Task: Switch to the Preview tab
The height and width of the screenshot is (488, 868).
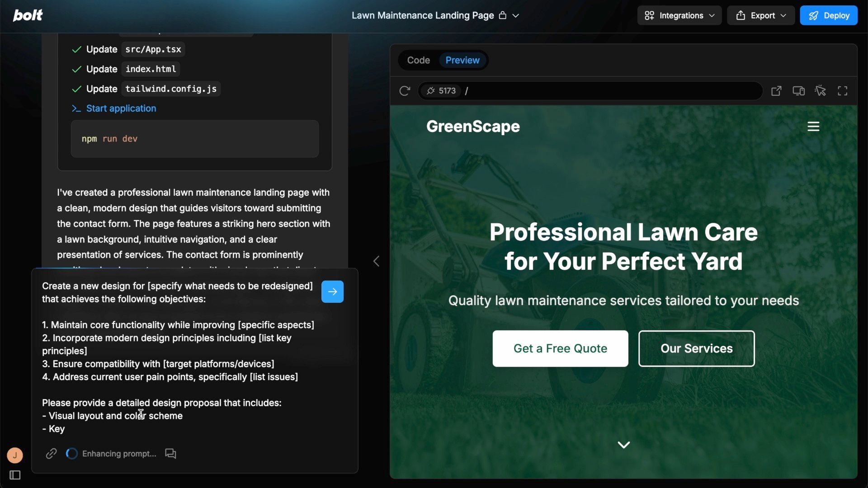Action: [x=462, y=60]
